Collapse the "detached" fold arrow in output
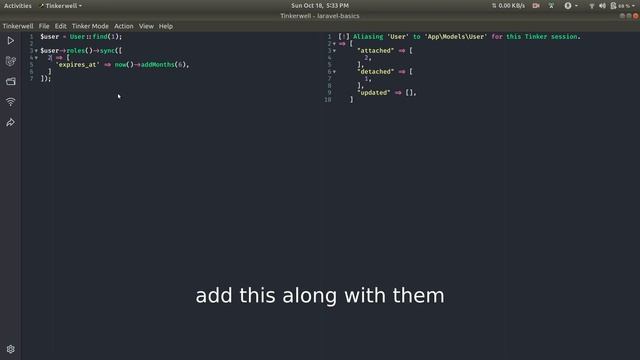 point(334,72)
